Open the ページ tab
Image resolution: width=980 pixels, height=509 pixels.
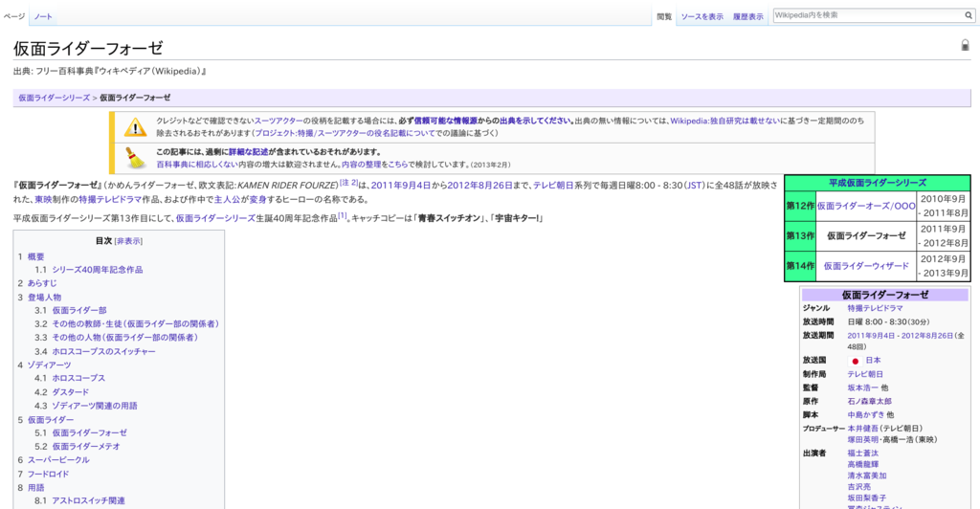pos(14,16)
